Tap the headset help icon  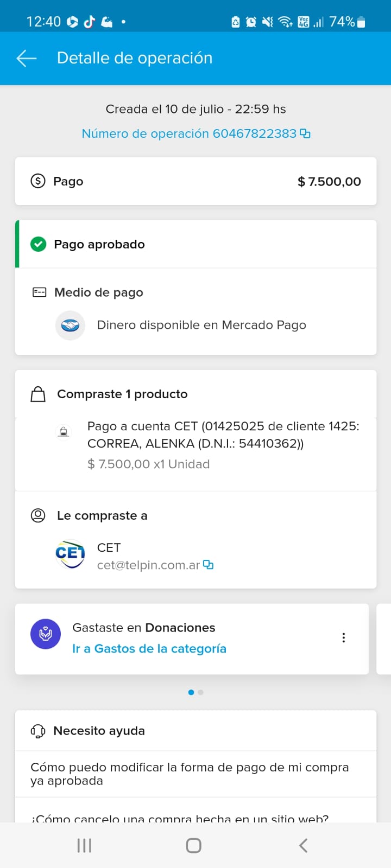coord(38,731)
